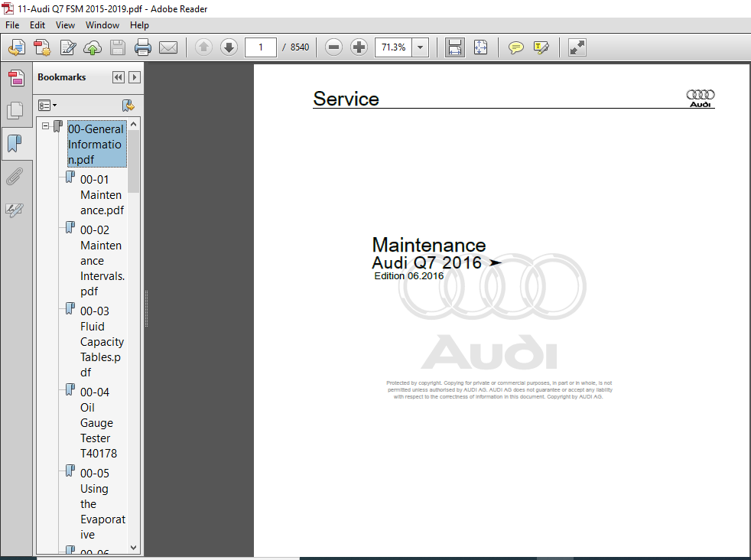Switch to read mode with expand arrows icon

[x=577, y=47]
